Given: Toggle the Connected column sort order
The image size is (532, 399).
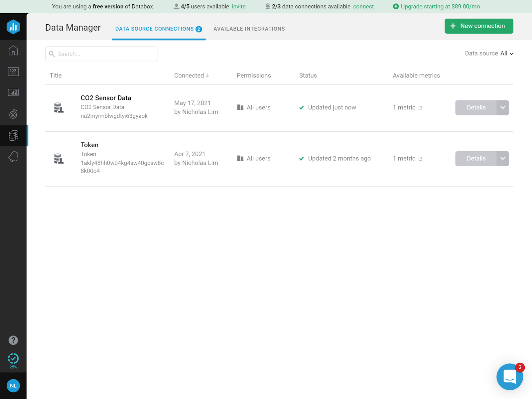Looking at the screenshot, I should (191, 75).
